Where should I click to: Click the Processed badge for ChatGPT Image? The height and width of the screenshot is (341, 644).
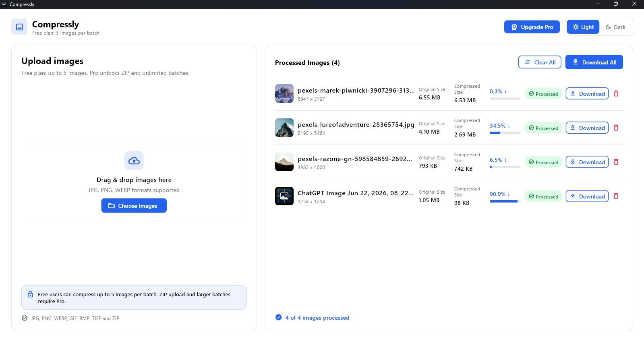543,196
